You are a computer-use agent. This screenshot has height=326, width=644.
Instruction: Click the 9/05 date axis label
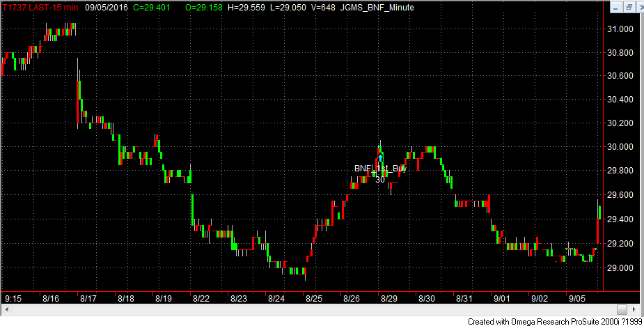click(x=577, y=298)
